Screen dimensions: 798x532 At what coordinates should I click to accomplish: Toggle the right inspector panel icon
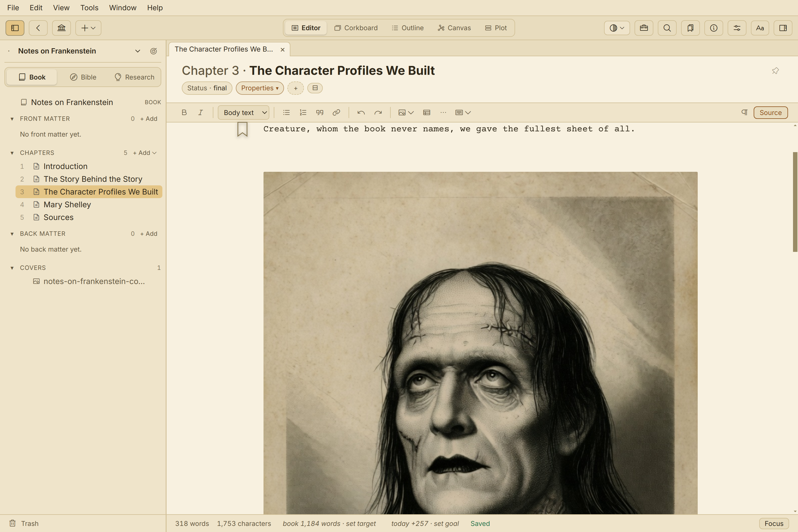click(783, 28)
